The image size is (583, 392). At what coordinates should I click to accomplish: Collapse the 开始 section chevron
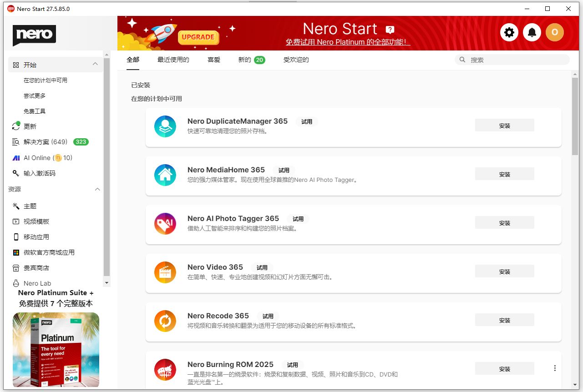click(x=95, y=64)
